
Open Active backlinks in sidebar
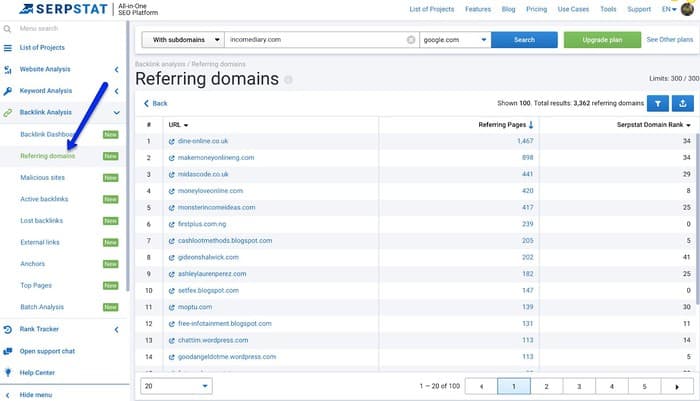[x=44, y=199]
